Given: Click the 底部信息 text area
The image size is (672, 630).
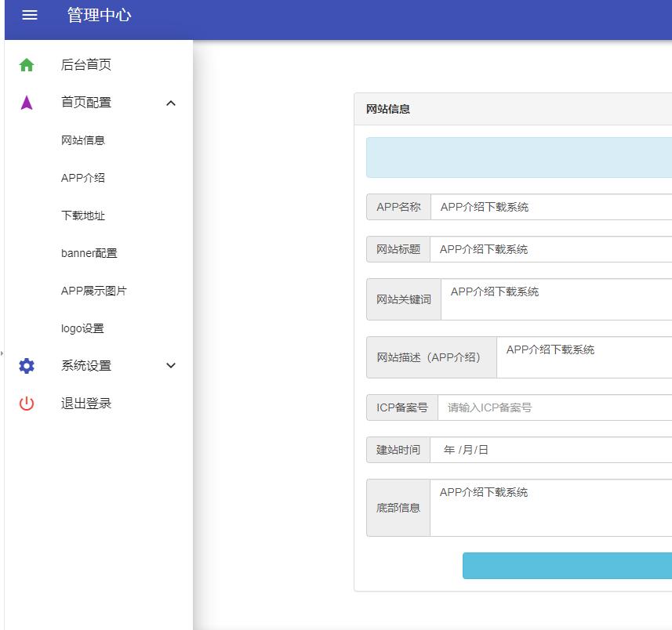Looking at the screenshot, I should tap(550, 508).
